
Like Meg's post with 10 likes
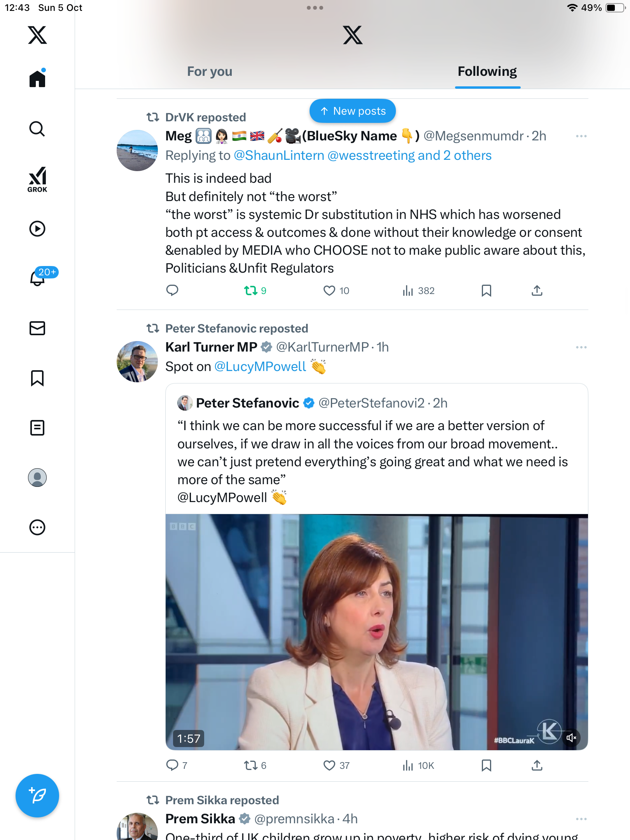pyautogui.click(x=329, y=290)
